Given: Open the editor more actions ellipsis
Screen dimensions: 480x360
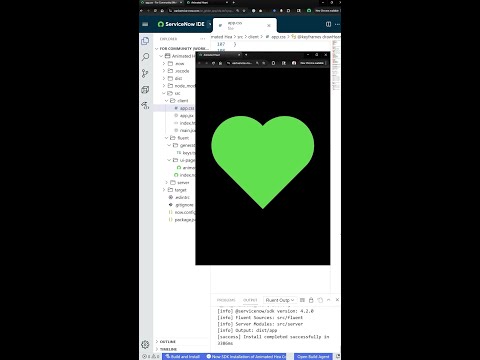Looking at the screenshot, I should [337, 24].
